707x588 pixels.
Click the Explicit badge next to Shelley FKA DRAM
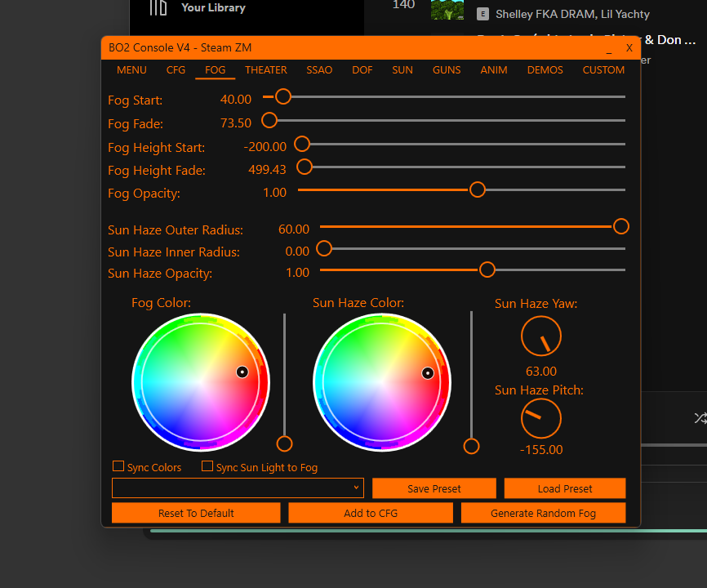[x=482, y=14]
